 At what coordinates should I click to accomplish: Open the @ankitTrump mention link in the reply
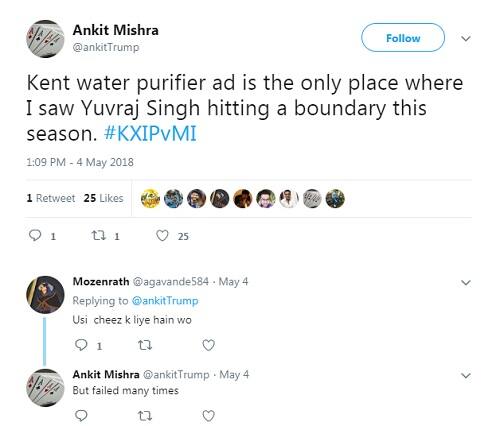pos(165,301)
